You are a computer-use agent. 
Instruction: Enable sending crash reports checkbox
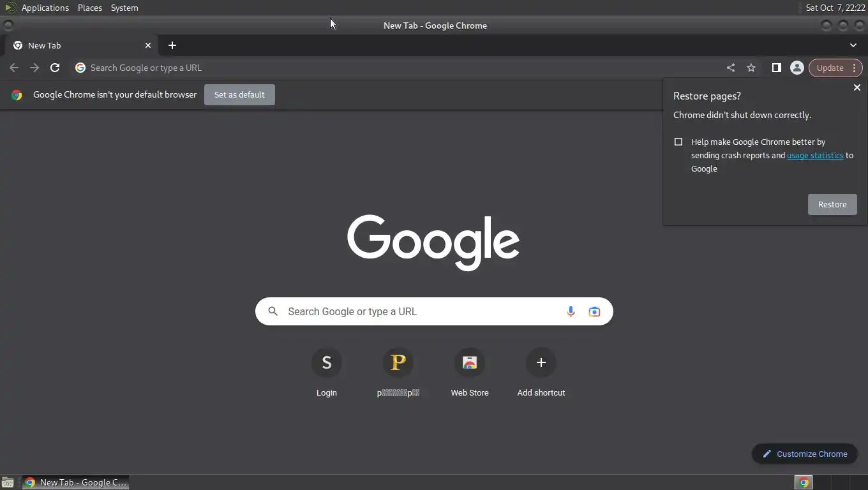click(678, 142)
